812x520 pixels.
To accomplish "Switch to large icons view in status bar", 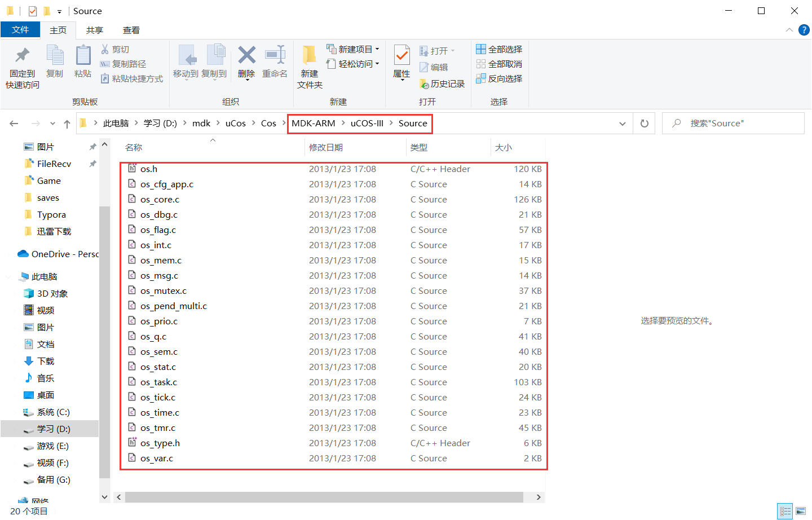I will [x=801, y=512].
